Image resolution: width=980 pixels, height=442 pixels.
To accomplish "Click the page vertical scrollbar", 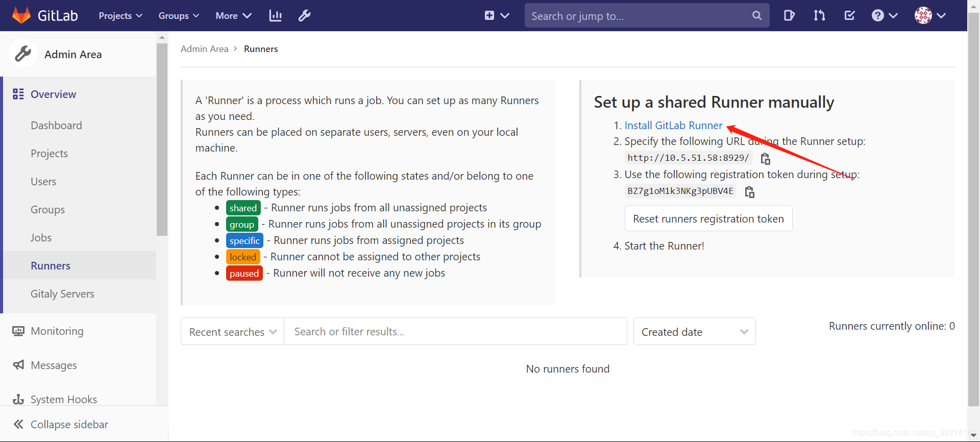I will tap(974, 209).
